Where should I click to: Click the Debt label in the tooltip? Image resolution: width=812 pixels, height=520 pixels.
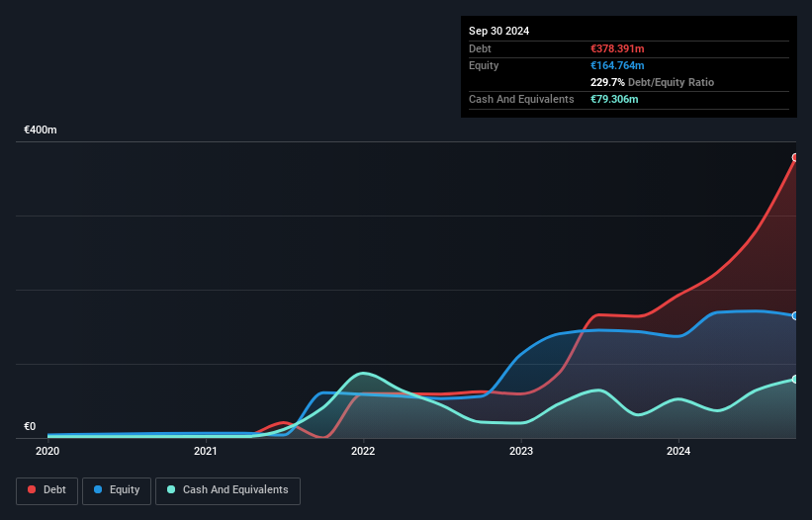pos(480,48)
